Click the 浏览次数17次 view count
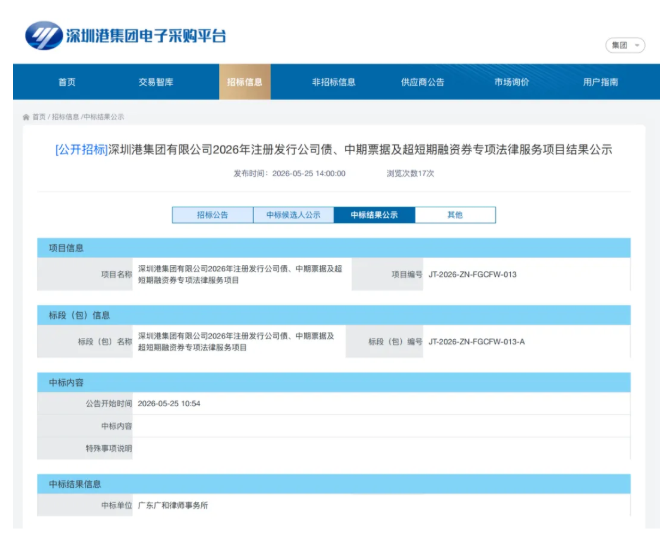This screenshot has height=560, width=670. click(410, 173)
